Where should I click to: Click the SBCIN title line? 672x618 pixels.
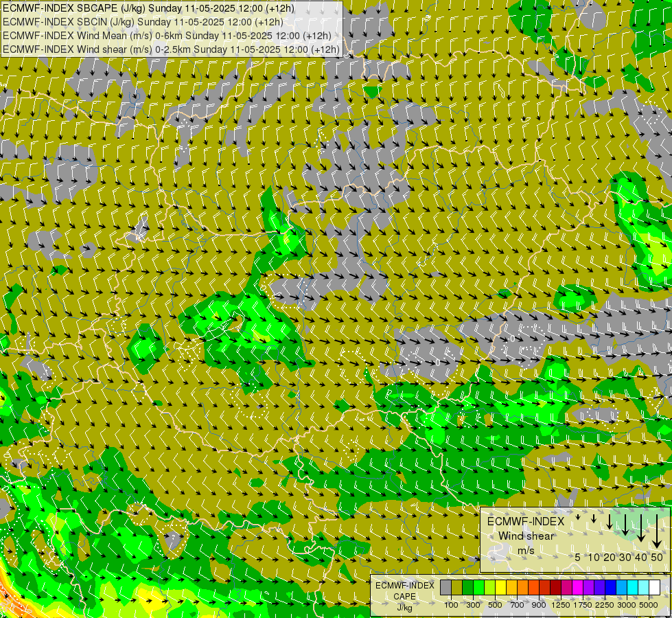(x=143, y=22)
